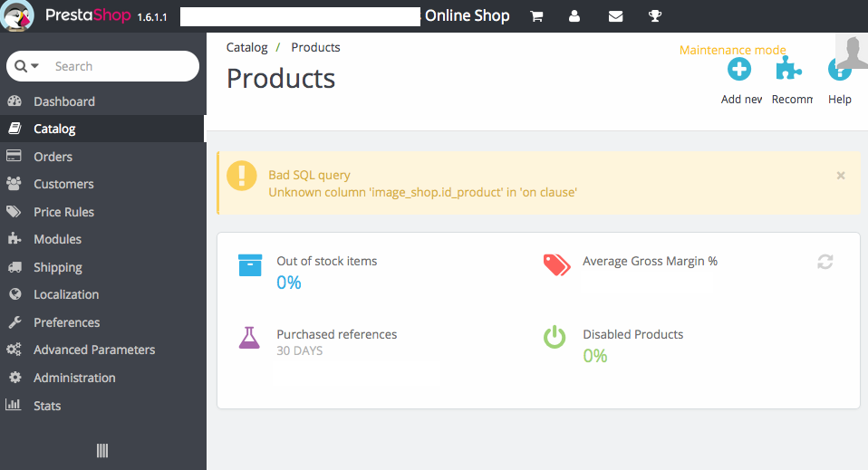Dismiss the Bad SQL query alert
Viewport: 868px width, 470px height.
(841, 176)
